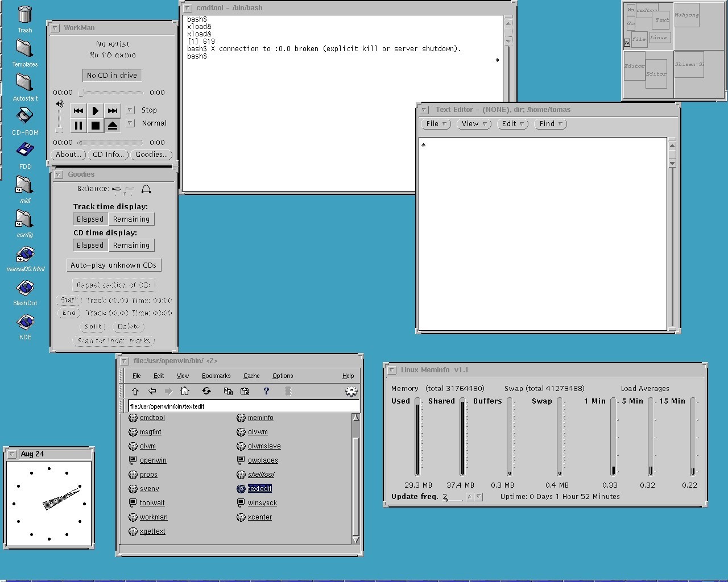Skip to next track in WorkMan
Viewport: 728px width, 582px height.
[x=113, y=110]
